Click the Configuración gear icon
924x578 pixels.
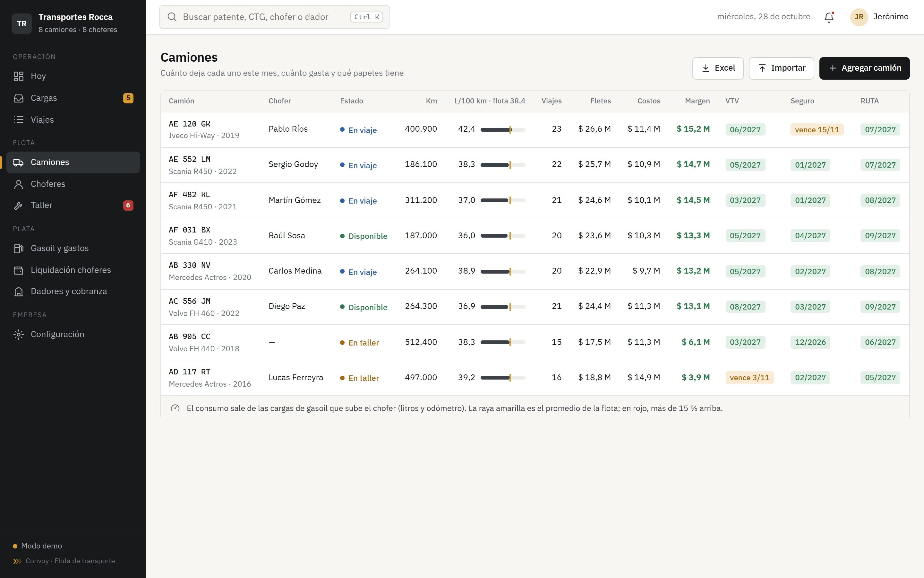pyautogui.click(x=18, y=335)
